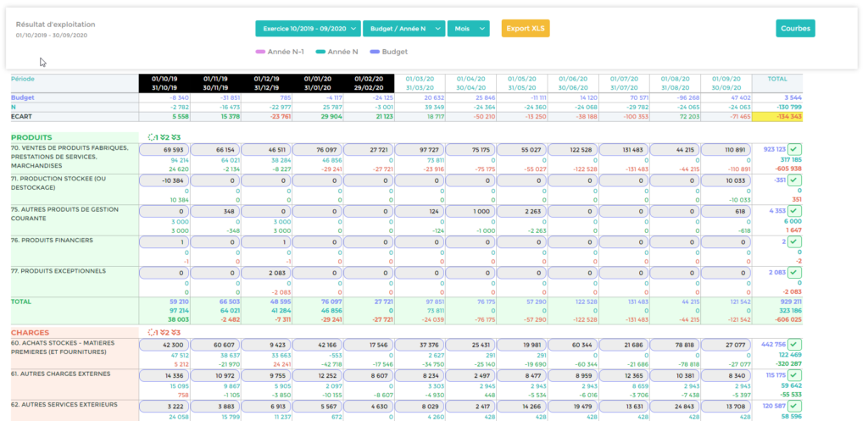Edit the 12 365 input in row 61
The width and height of the screenshot is (868, 421).
(624, 376)
